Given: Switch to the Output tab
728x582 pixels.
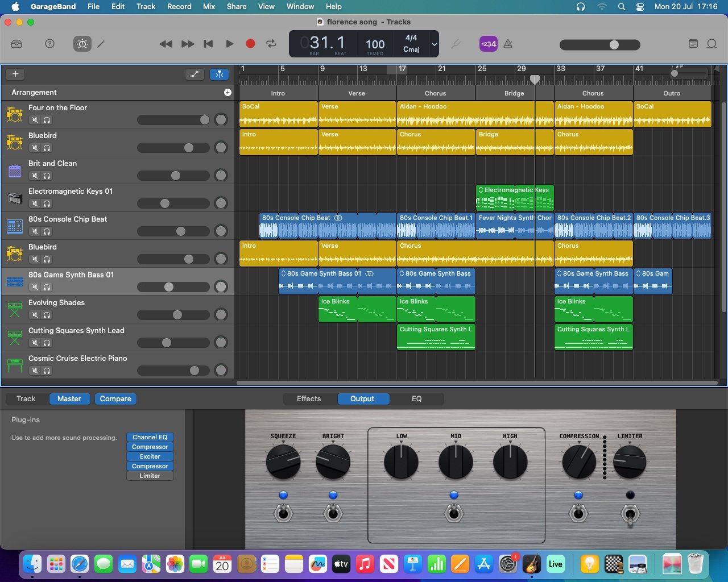Looking at the screenshot, I should tap(362, 398).
